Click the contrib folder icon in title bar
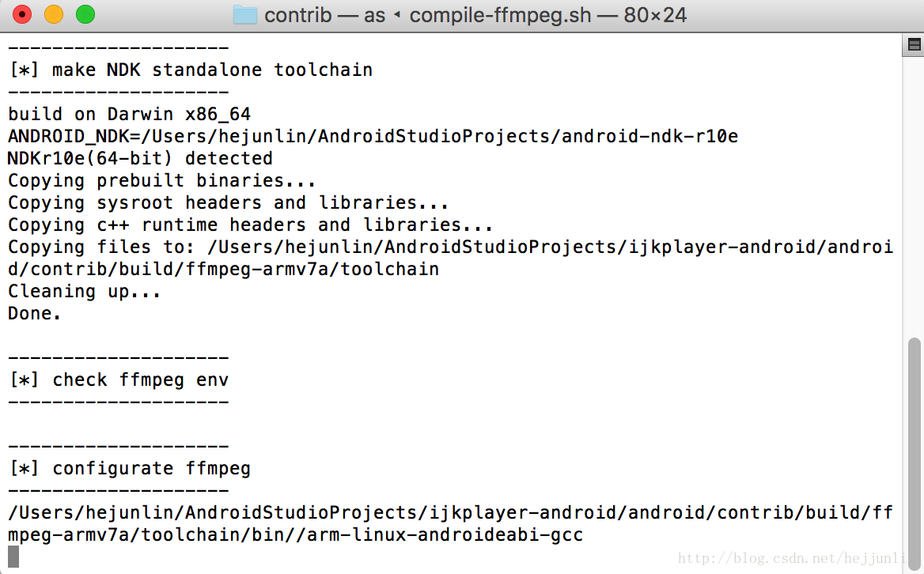This screenshot has height=574, width=924. point(244,15)
